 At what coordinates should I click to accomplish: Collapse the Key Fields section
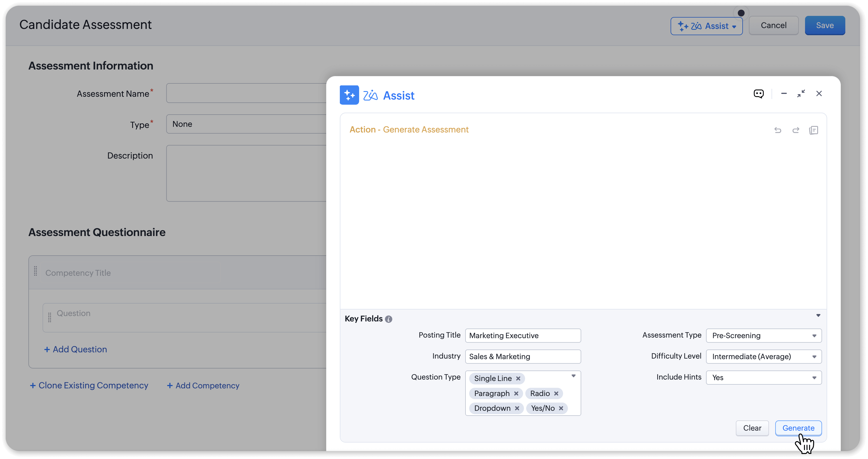(x=818, y=315)
